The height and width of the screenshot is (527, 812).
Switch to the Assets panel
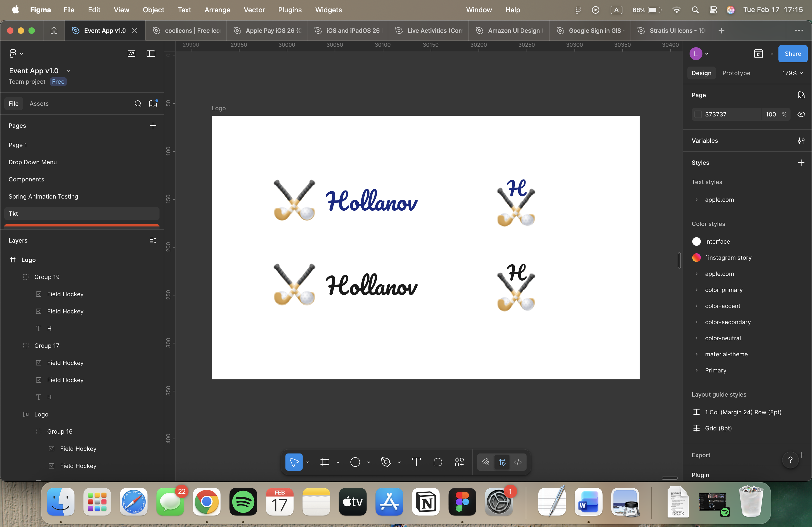[x=39, y=104]
